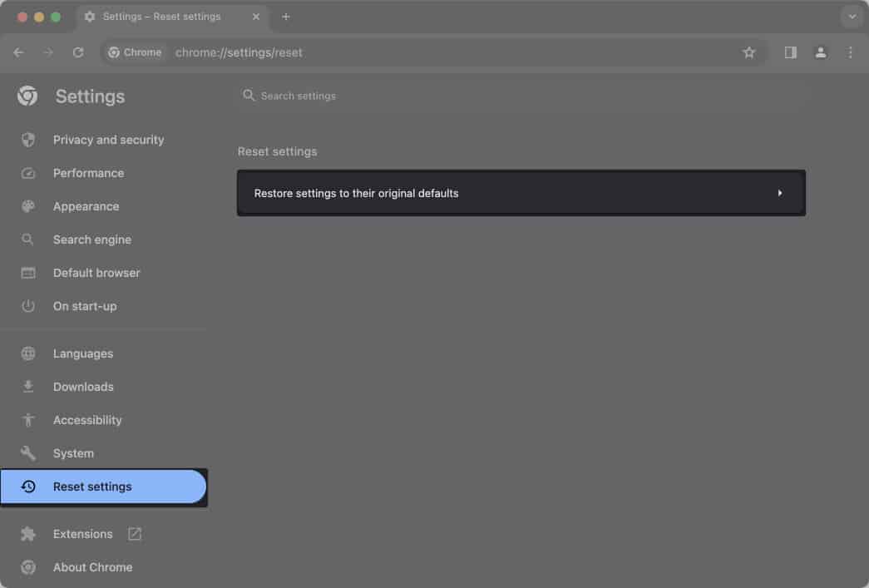Click the Accessibility person icon
The width and height of the screenshot is (869, 588).
pyautogui.click(x=28, y=420)
